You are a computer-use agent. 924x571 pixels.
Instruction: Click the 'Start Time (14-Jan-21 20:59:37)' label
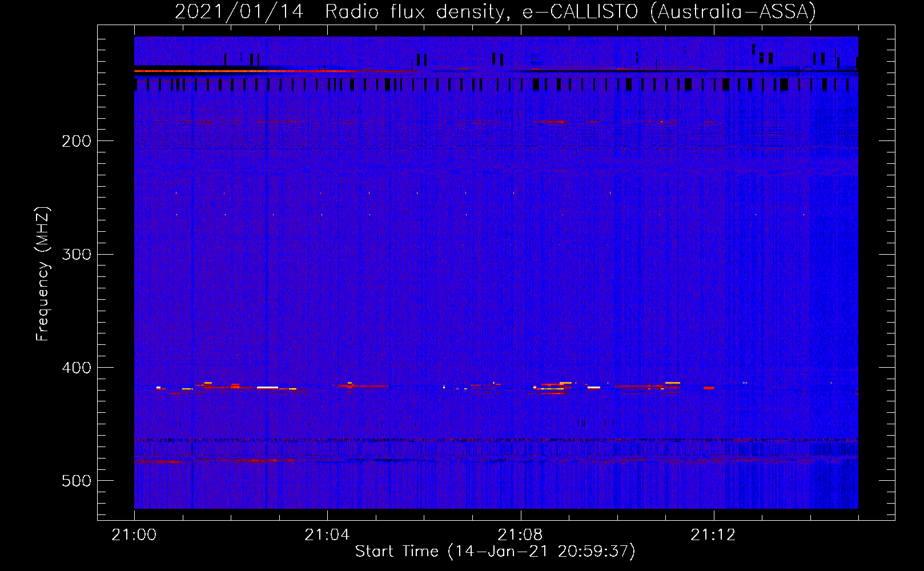pos(495,552)
